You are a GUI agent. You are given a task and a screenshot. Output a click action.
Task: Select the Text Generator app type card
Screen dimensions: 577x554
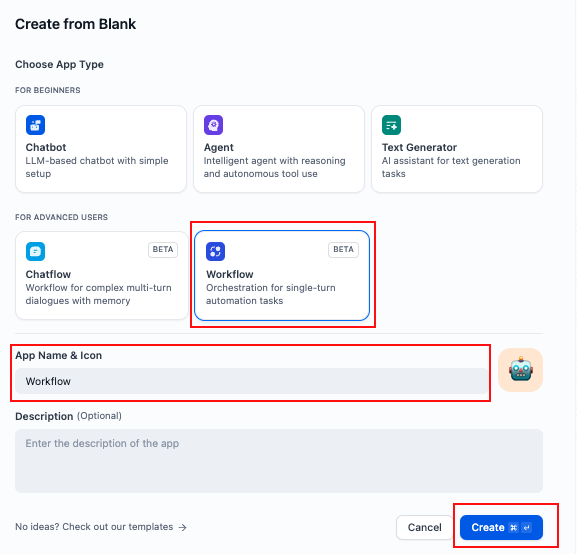tap(457, 149)
